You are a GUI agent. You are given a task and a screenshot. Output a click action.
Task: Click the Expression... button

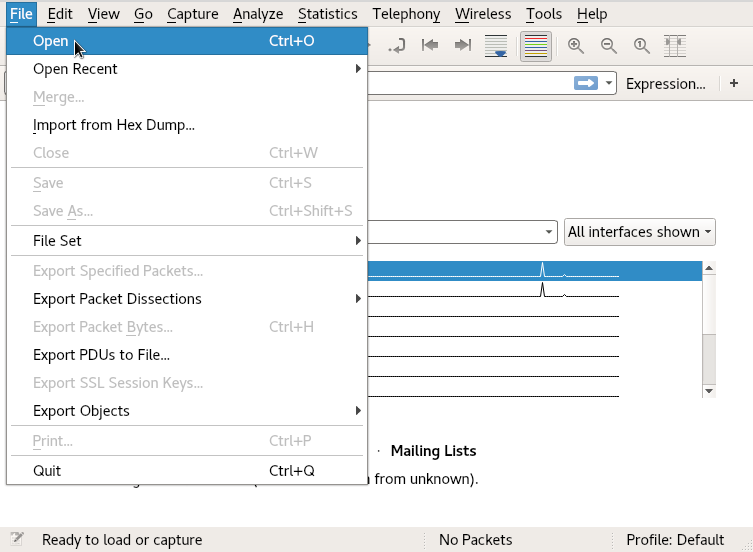tap(666, 84)
